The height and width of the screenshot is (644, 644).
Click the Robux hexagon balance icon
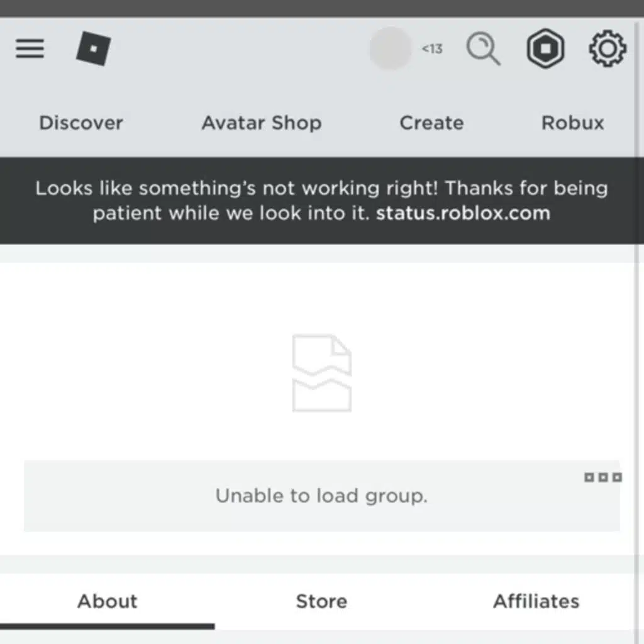[x=545, y=49]
